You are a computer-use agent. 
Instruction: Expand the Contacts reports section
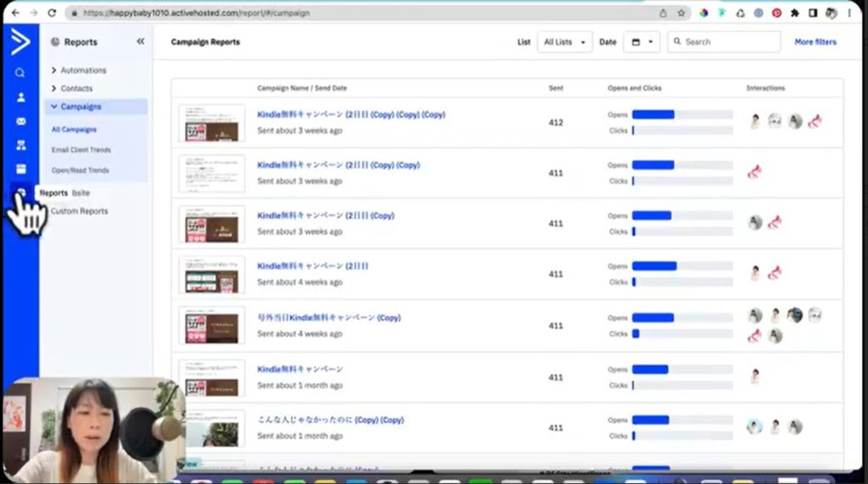tap(75, 88)
